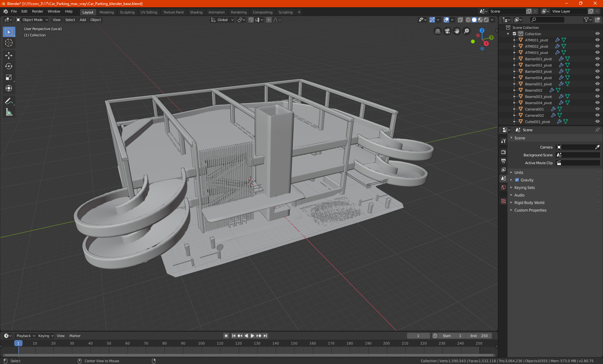603x364 pixels.
Task: Select the Move tool
Action: tap(9, 56)
